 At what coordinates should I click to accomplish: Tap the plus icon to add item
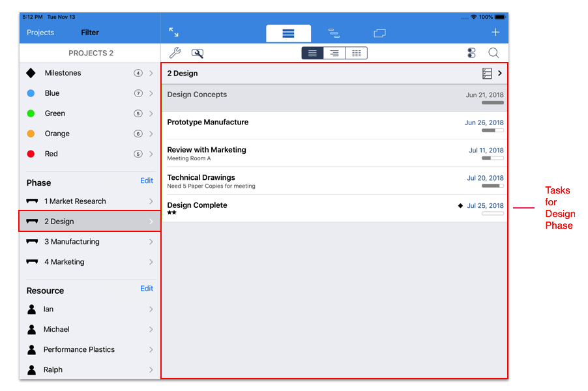click(495, 32)
